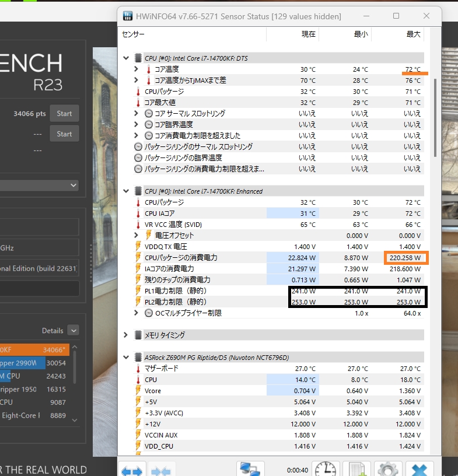Viewport: 458px width, 476px height.
Task: Click the 現在 column header
Action: point(308,34)
